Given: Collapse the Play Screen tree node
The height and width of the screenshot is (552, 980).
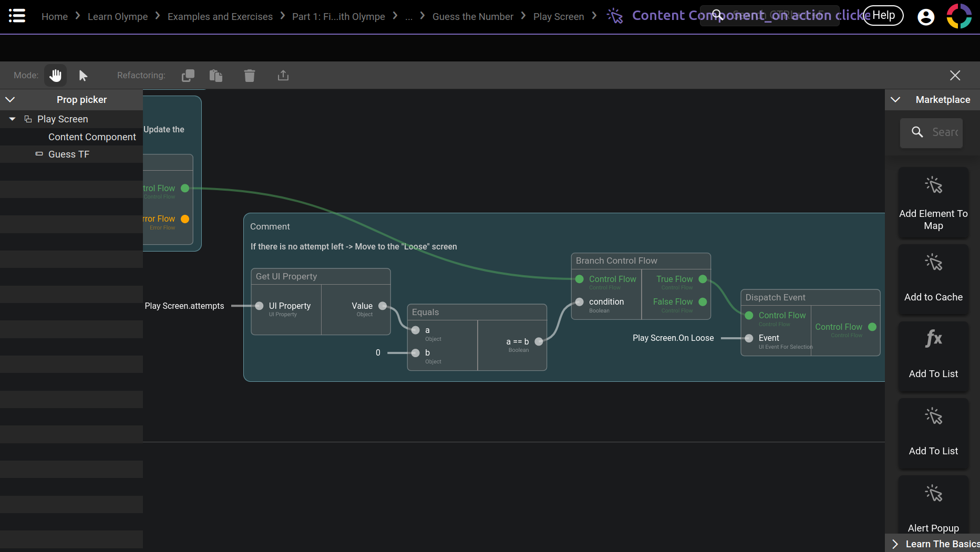Looking at the screenshot, I should tap(12, 119).
